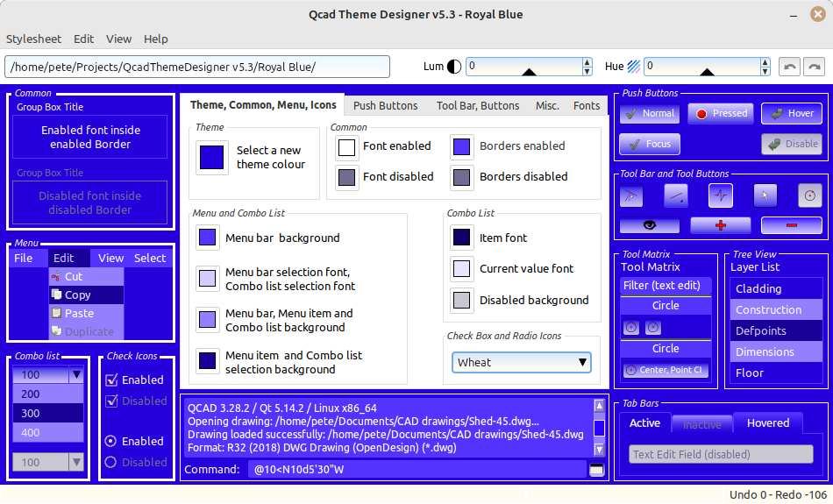Click the Inactive tab in Tab Bars
Image resolution: width=833 pixels, height=504 pixels.
701,424
